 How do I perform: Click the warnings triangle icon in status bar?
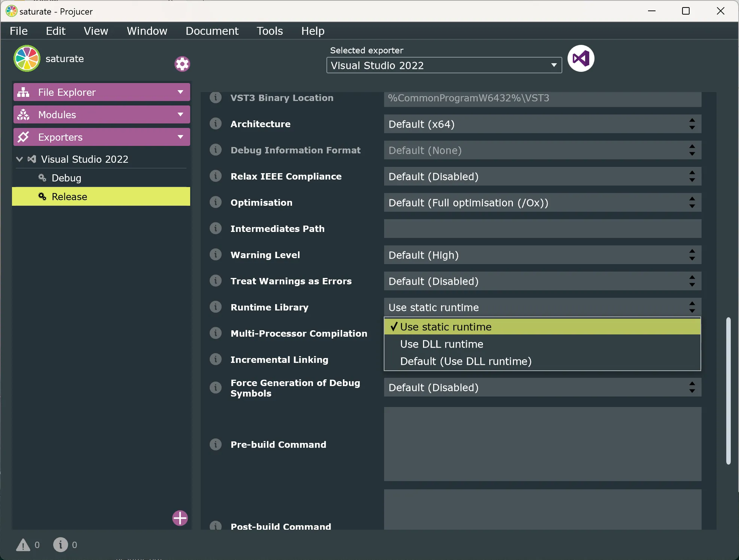pos(23,545)
